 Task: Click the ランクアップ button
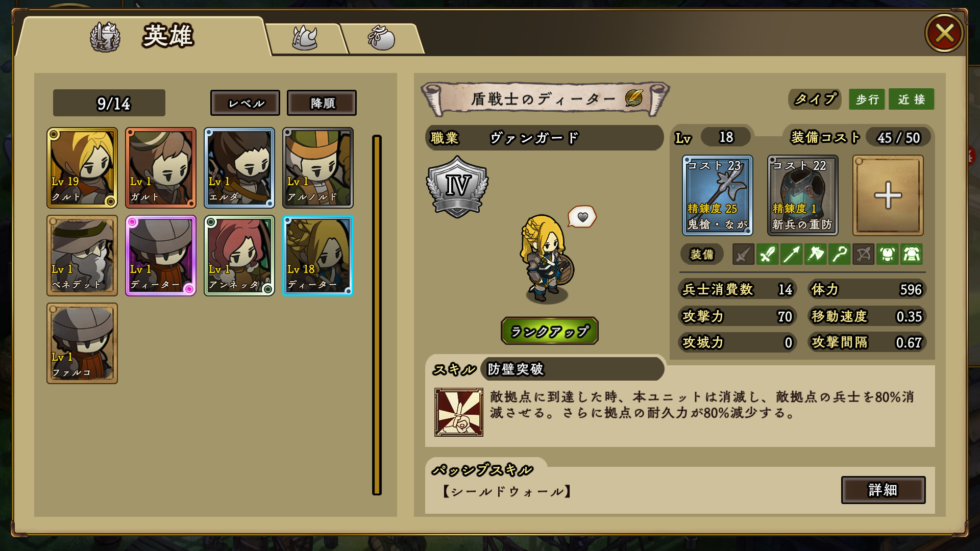click(549, 331)
